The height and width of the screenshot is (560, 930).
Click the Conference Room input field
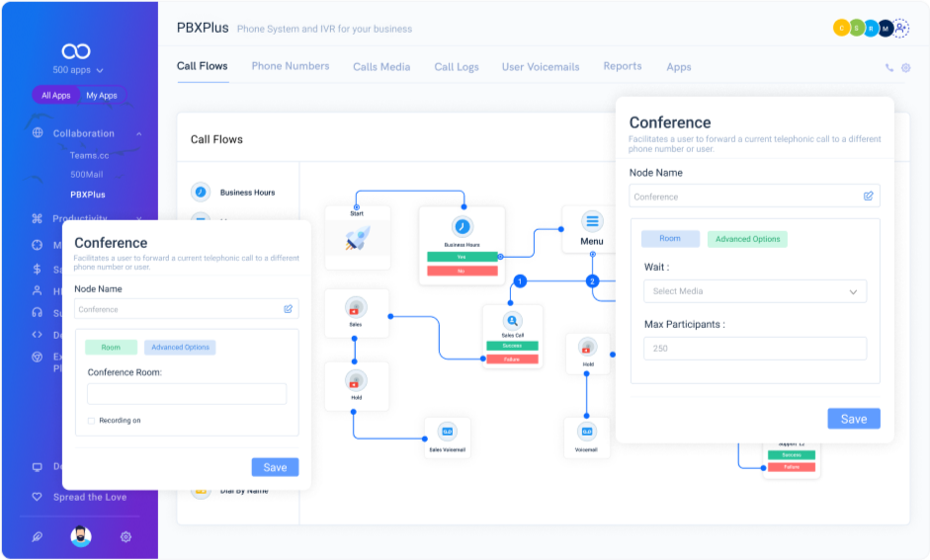187,394
